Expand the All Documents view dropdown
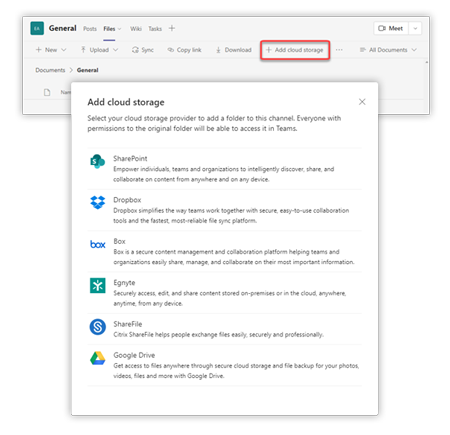The height and width of the screenshot is (435, 450). (x=388, y=50)
